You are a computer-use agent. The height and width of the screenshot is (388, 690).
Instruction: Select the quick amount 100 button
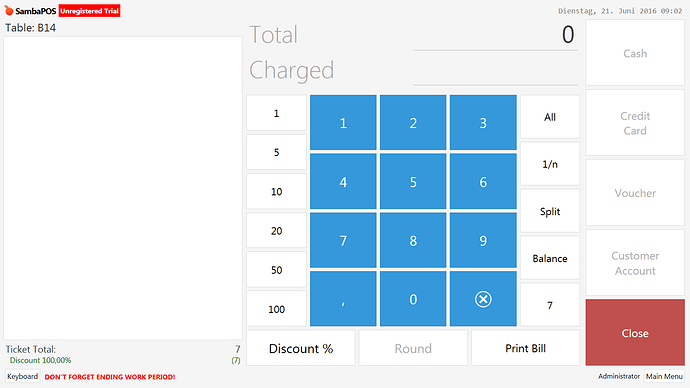276,309
